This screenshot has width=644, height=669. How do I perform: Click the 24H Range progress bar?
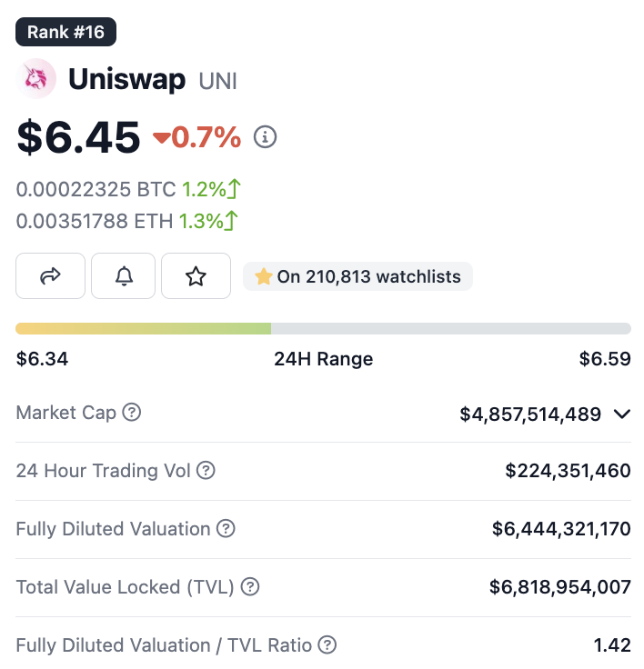pos(323,328)
